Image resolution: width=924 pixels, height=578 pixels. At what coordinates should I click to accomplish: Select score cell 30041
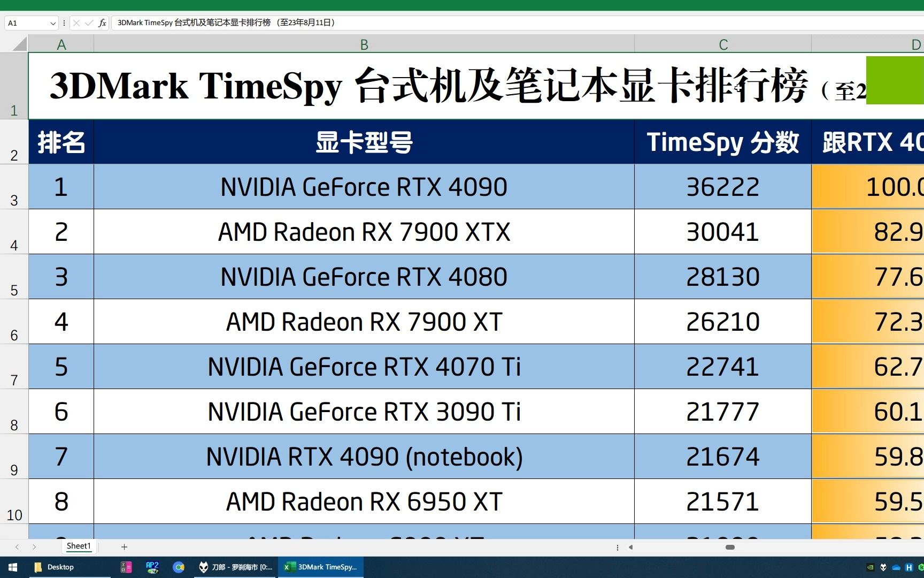click(x=723, y=232)
